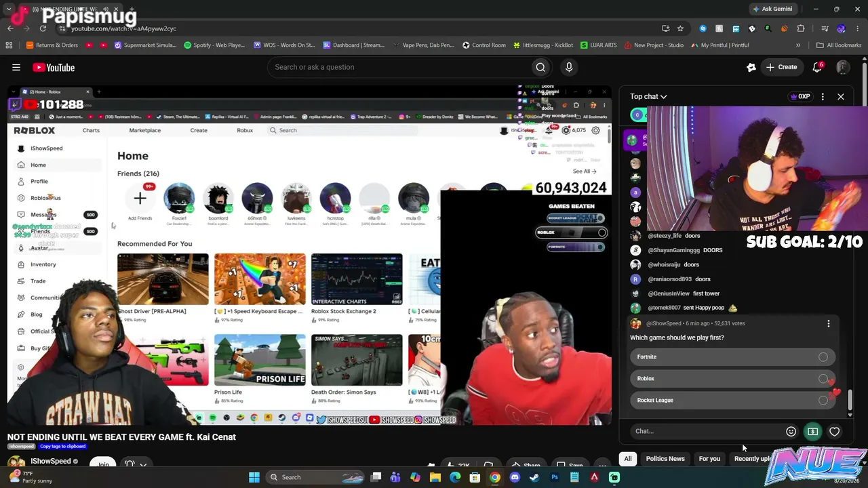Run the YouTube search magnifier button
Image resolution: width=868 pixels, height=488 pixels.
tap(540, 67)
